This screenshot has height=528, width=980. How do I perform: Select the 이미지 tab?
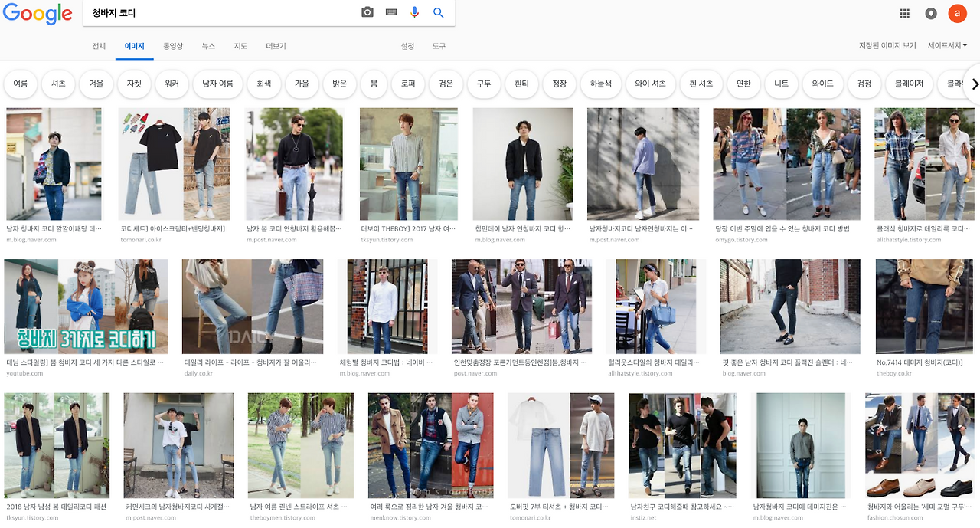click(135, 46)
